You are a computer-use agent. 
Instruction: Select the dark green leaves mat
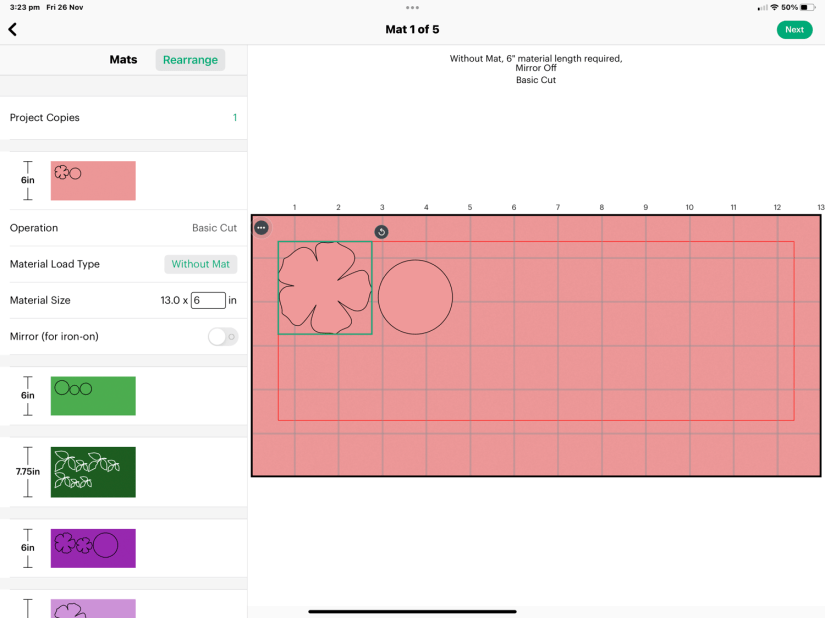(x=93, y=472)
